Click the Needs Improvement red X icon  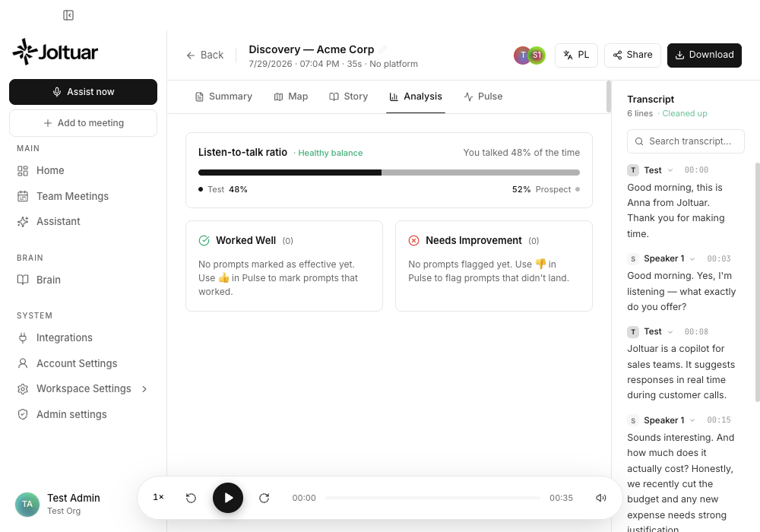pyautogui.click(x=414, y=240)
